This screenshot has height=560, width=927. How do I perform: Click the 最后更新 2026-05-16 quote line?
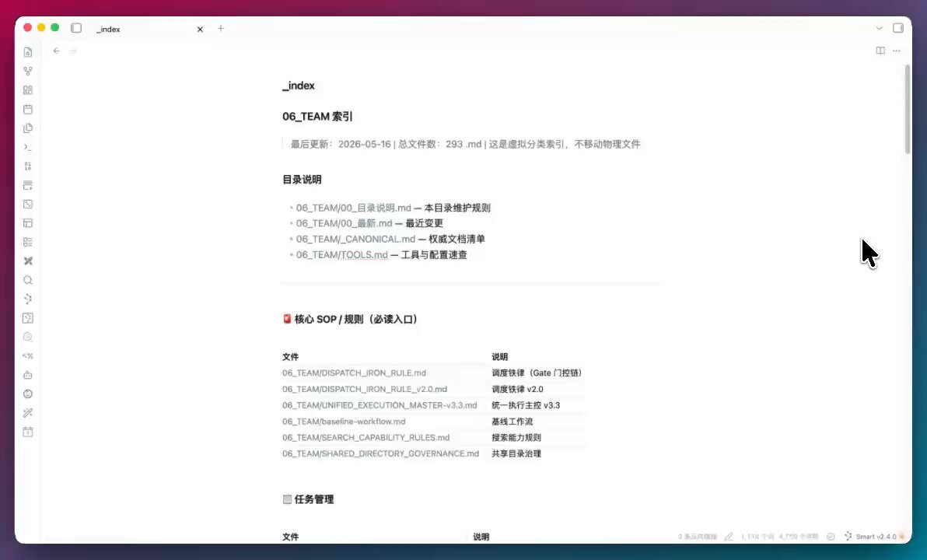click(465, 145)
